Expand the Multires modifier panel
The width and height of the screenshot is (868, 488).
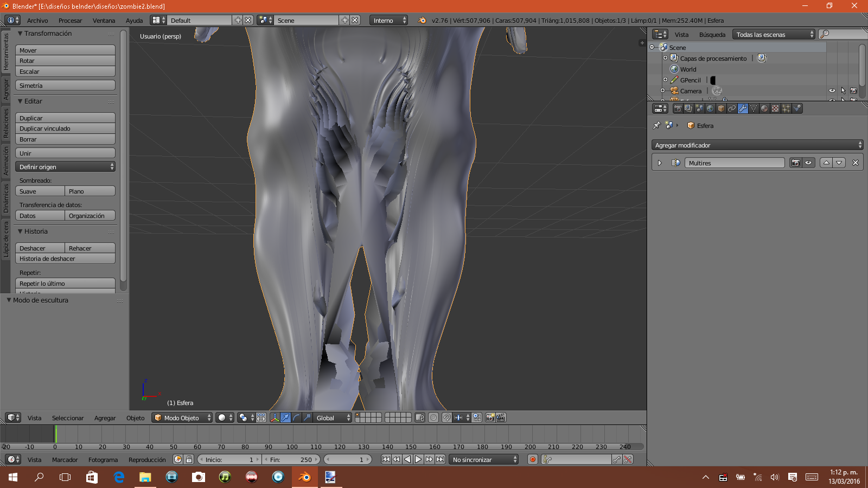[660, 163]
